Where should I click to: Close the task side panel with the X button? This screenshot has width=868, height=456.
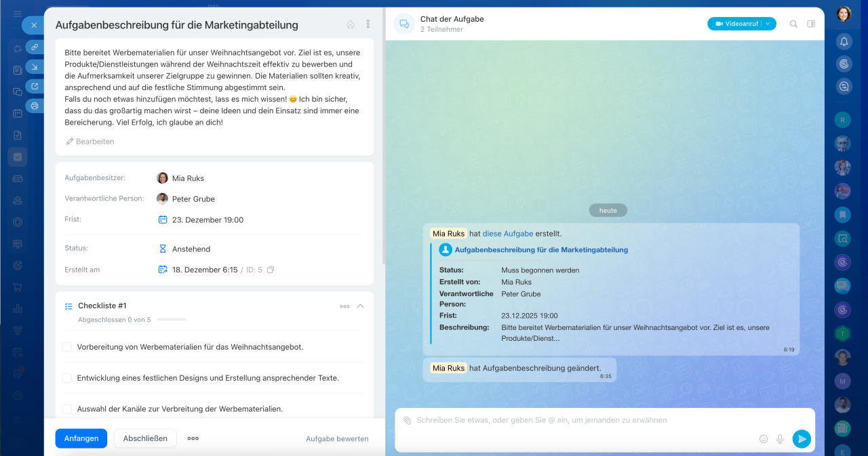(x=34, y=25)
